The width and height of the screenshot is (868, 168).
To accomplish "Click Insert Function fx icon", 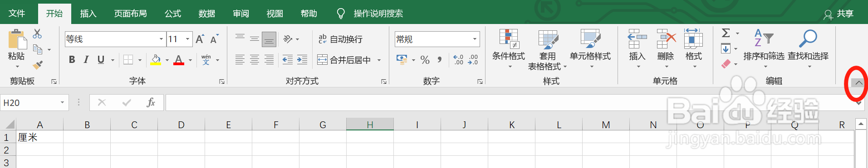I will tap(151, 103).
